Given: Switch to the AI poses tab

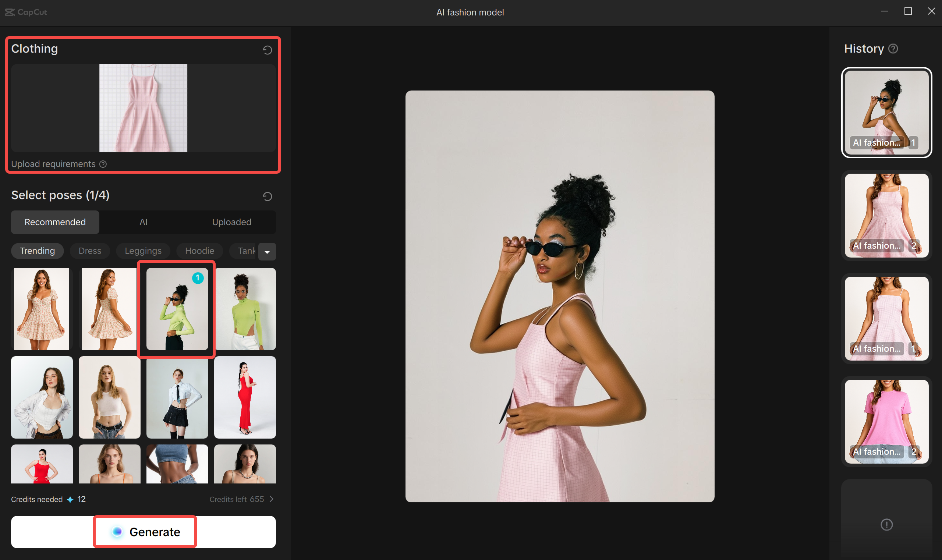Looking at the screenshot, I should (144, 222).
